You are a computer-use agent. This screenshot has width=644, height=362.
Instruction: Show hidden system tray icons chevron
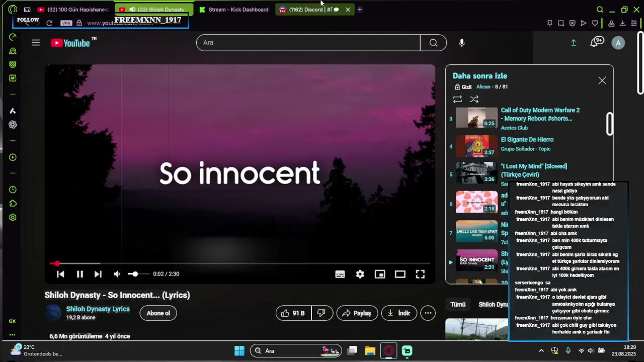pos(541,350)
